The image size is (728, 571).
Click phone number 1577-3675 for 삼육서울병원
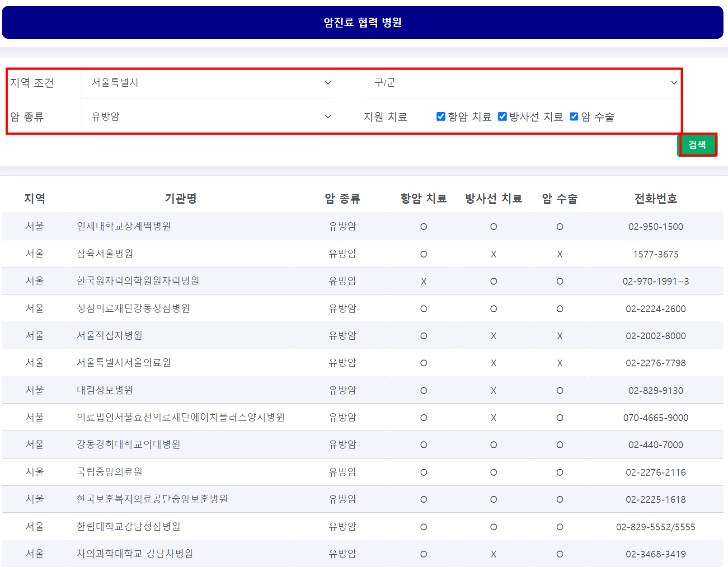coord(655,253)
